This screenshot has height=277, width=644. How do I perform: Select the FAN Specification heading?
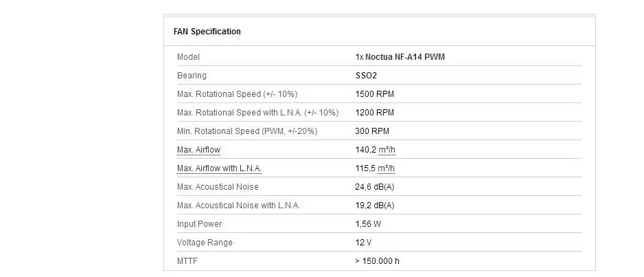click(x=207, y=32)
